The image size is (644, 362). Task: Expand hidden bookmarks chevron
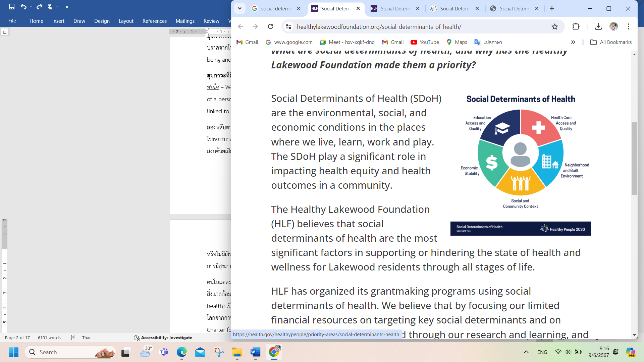[x=573, y=42]
